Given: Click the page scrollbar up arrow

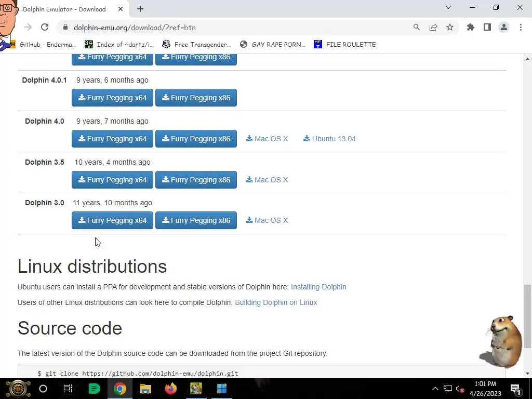Looking at the screenshot, I should point(527,59).
